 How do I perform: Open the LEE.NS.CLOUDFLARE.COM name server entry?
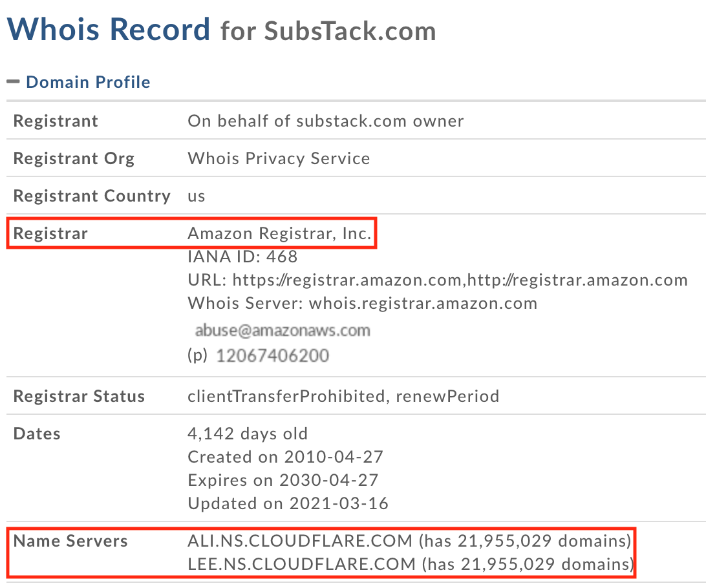pyautogui.click(x=301, y=564)
